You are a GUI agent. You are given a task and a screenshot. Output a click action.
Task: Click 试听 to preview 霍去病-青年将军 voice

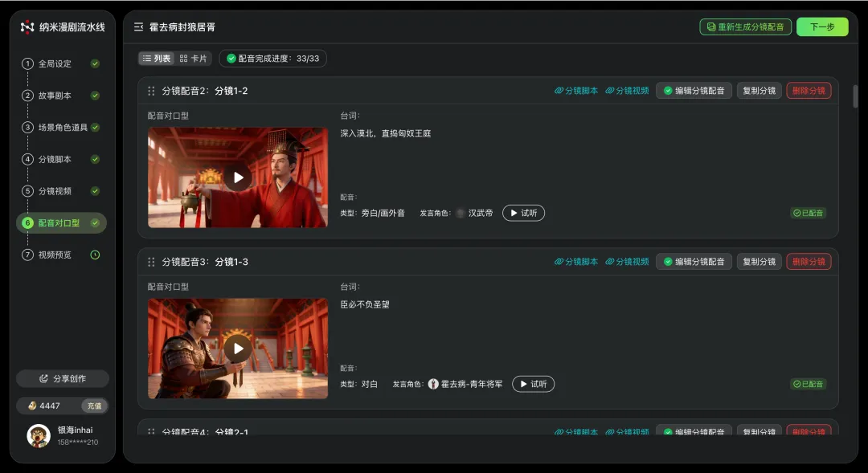pos(534,384)
